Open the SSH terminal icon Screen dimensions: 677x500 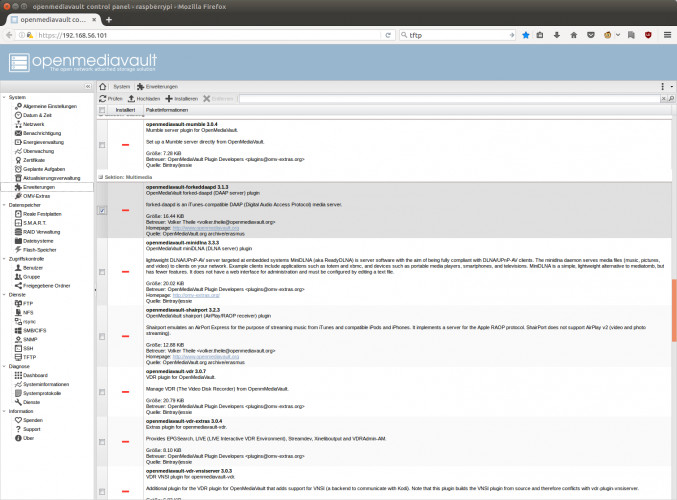tap(18, 348)
